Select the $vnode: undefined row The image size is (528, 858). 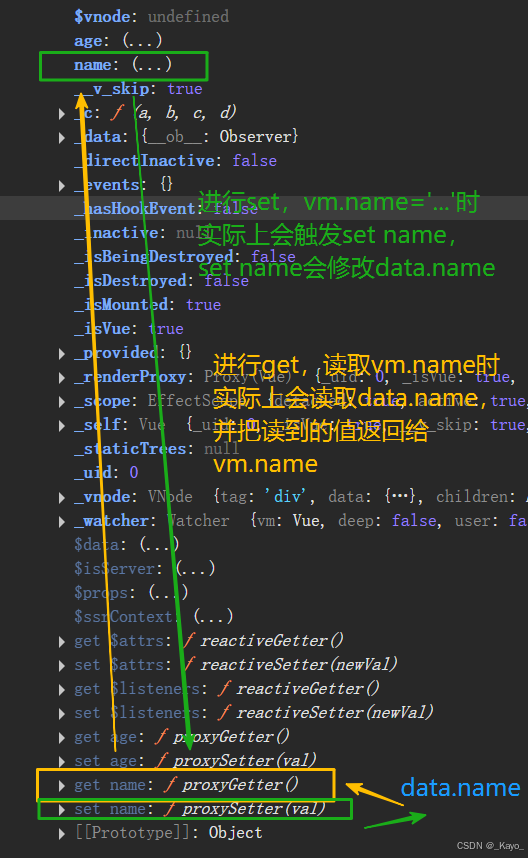coord(152,17)
